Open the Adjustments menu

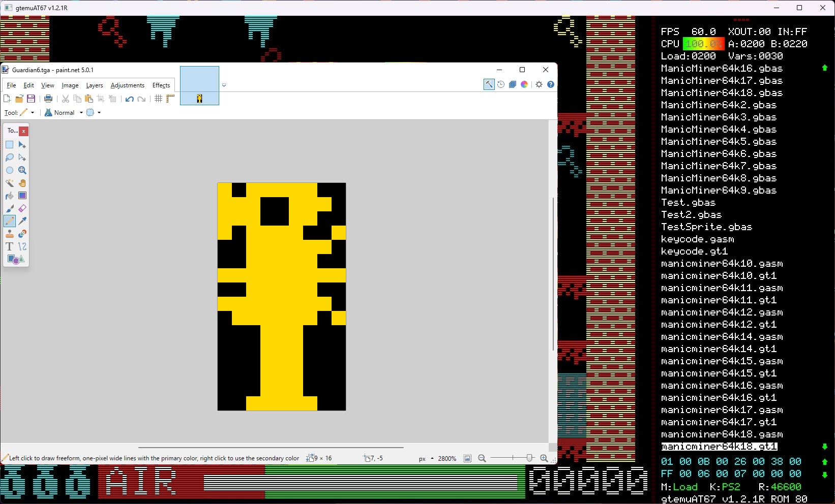tap(128, 85)
